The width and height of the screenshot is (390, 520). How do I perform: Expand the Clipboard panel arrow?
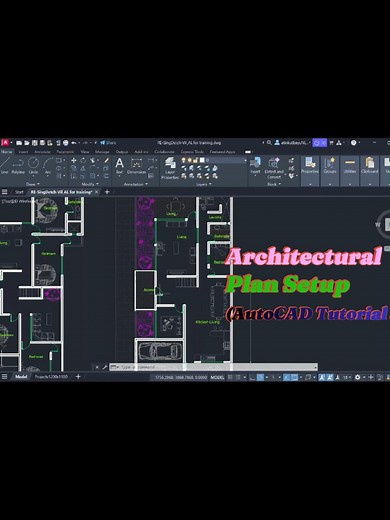coord(369,184)
